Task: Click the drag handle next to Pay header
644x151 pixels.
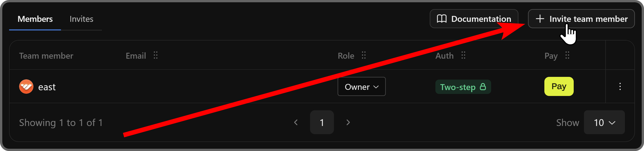Action: point(568,55)
